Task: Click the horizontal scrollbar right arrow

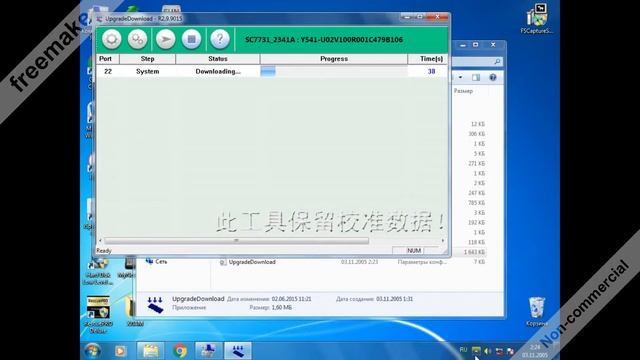Action: point(443,241)
